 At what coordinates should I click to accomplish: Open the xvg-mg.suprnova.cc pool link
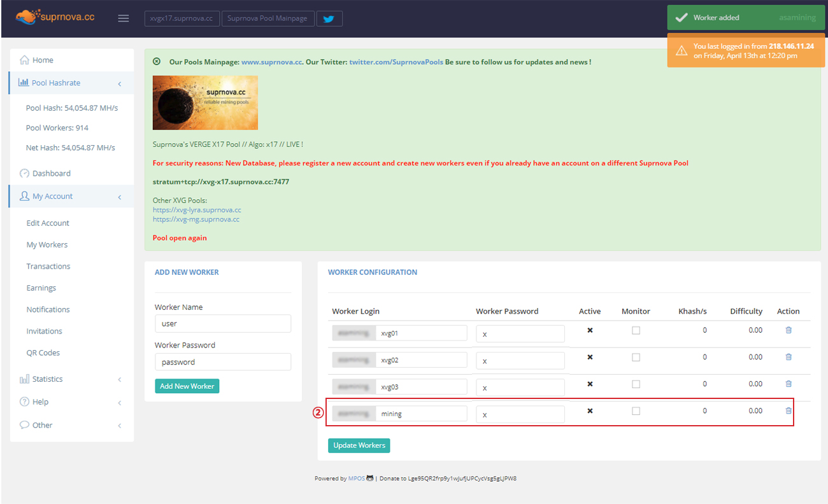196,219
